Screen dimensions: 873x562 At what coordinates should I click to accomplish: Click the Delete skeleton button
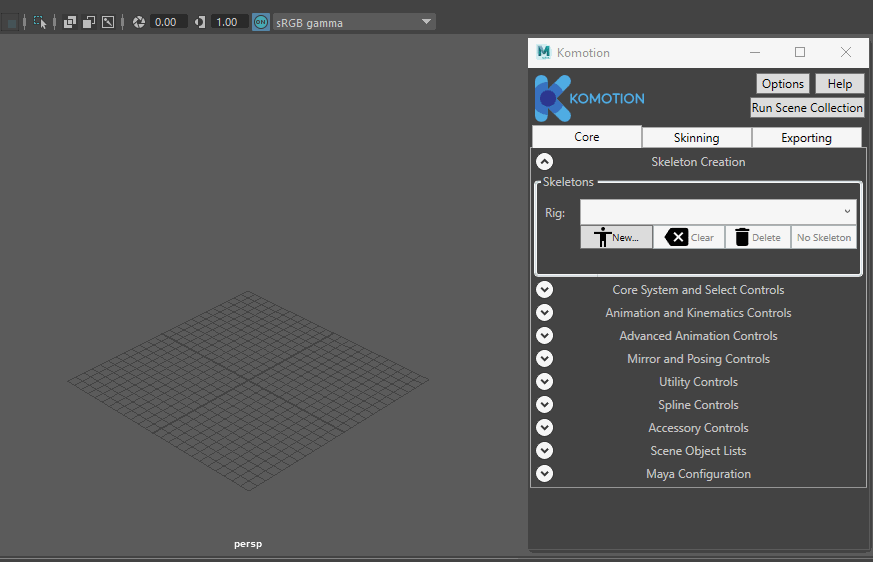click(758, 237)
